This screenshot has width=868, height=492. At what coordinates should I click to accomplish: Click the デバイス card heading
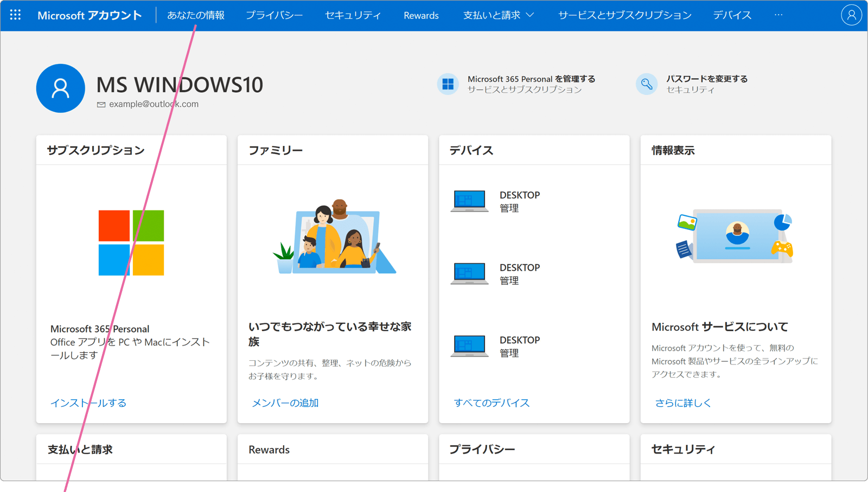[x=471, y=150]
